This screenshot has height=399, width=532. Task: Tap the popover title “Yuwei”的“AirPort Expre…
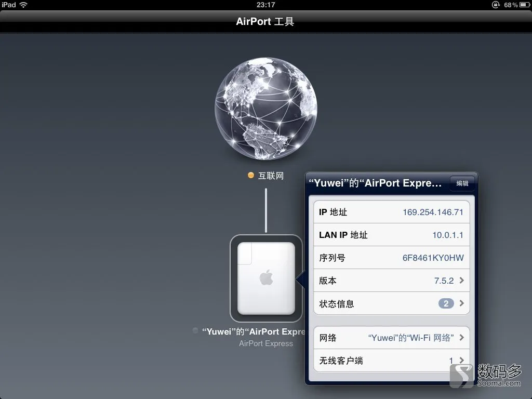pos(375,183)
